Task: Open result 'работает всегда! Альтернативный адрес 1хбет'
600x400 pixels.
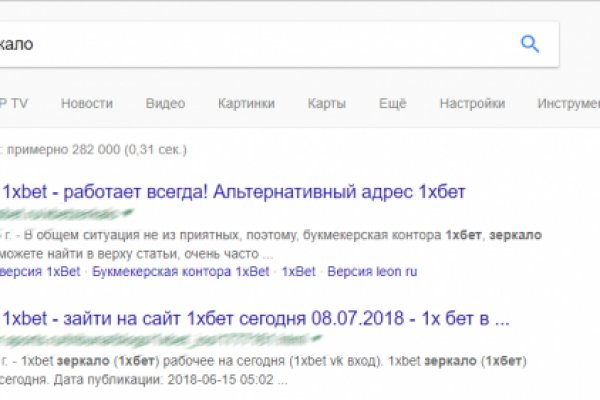Action: coord(235,191)
